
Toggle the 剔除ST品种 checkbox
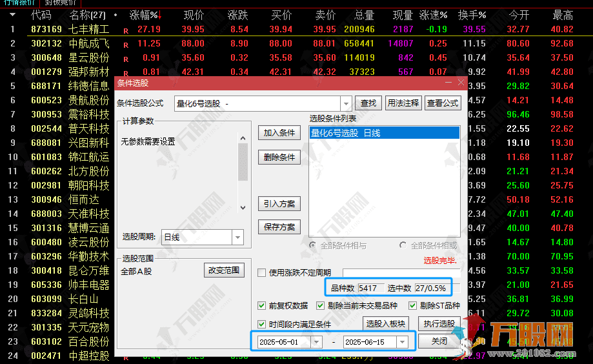(412, 305)
